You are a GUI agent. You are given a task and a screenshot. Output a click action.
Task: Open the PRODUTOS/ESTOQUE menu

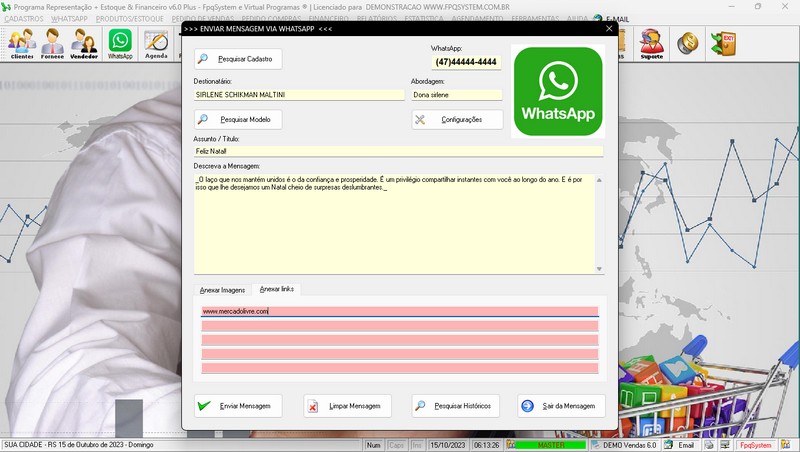coord(130,19)
